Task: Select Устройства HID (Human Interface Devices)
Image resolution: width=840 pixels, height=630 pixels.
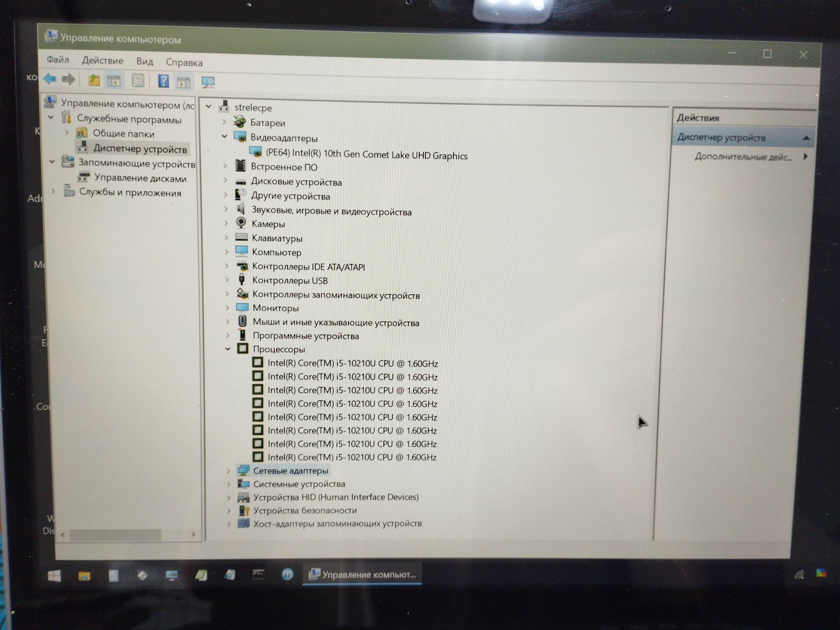Action: pos(336,497)
